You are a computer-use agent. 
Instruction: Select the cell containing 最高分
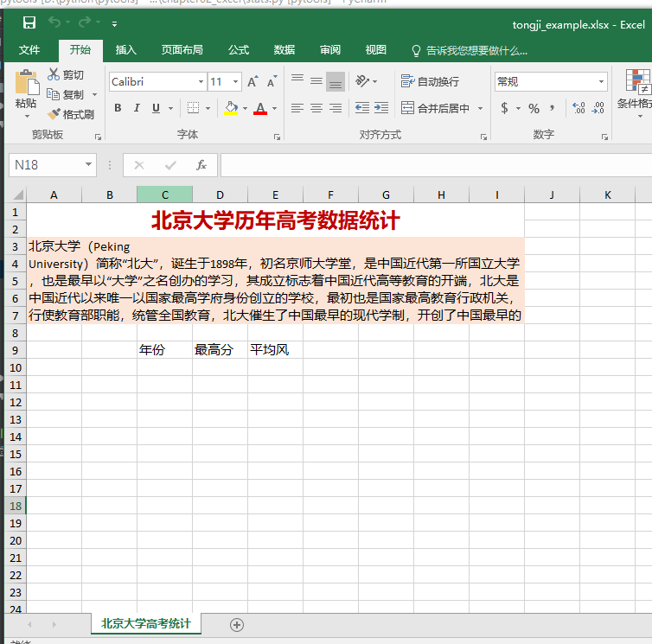point(220,350)
